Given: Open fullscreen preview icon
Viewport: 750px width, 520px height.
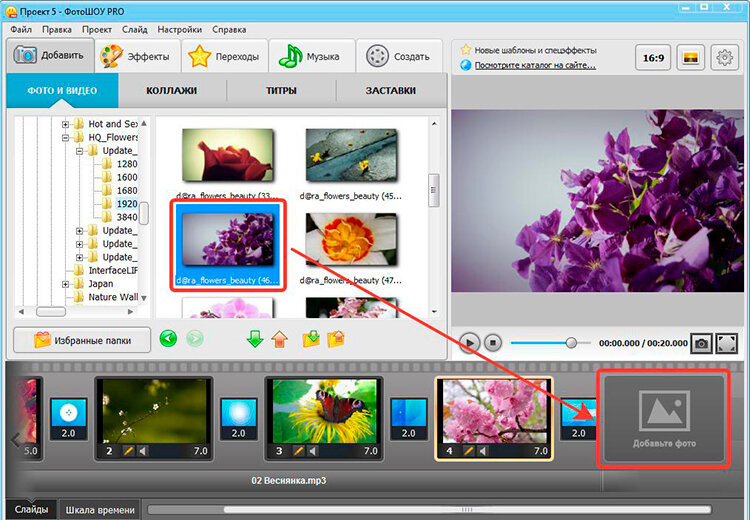Looking at the screenshot, I should 726,343.
